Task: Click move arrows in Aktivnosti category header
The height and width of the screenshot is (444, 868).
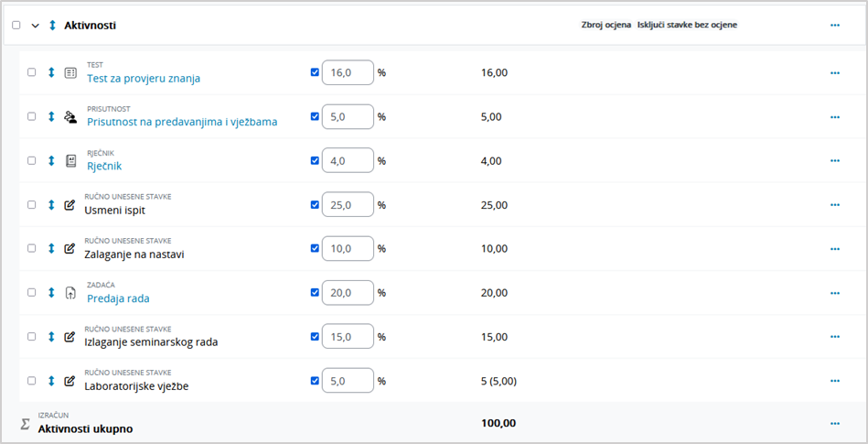Action: click(52, 26)
